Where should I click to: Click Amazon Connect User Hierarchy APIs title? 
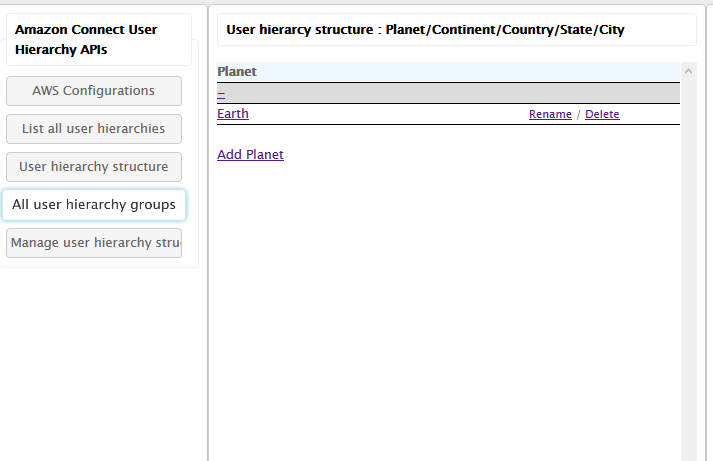pos(86,40)
